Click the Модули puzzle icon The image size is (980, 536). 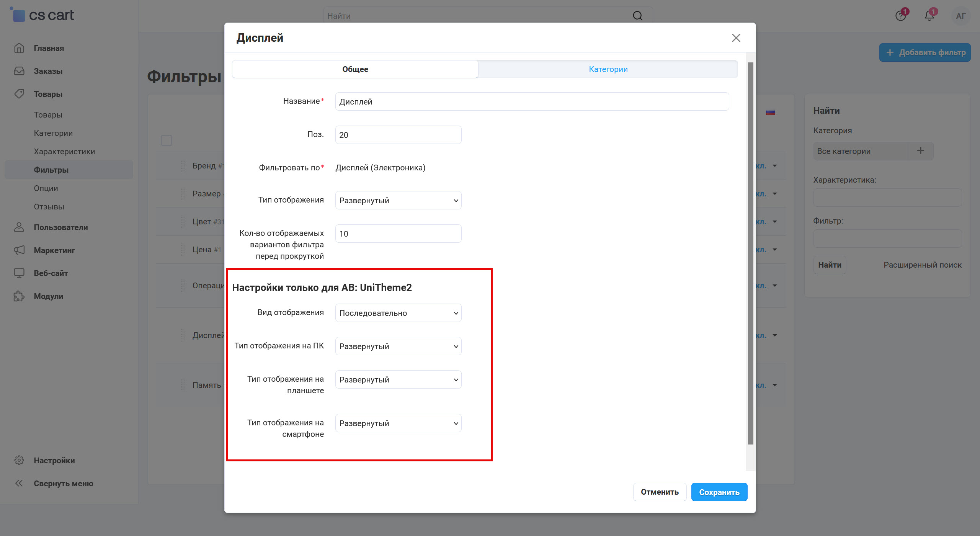19,296
